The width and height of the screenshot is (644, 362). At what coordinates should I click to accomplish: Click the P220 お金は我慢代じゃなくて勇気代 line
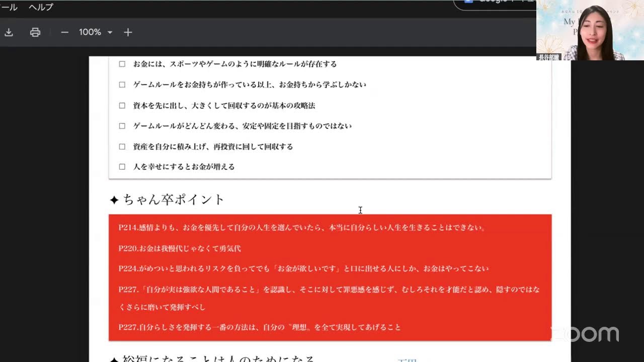pos(180,248)
